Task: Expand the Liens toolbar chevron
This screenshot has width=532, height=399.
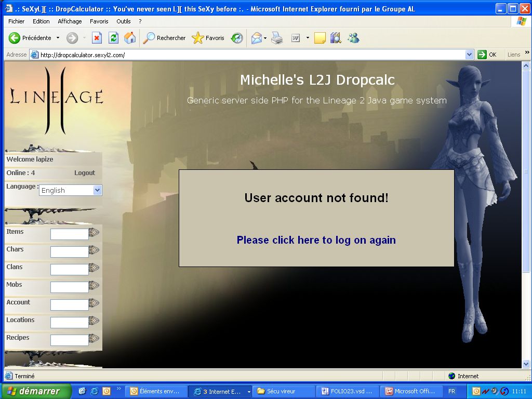Action: click(527, 52)
